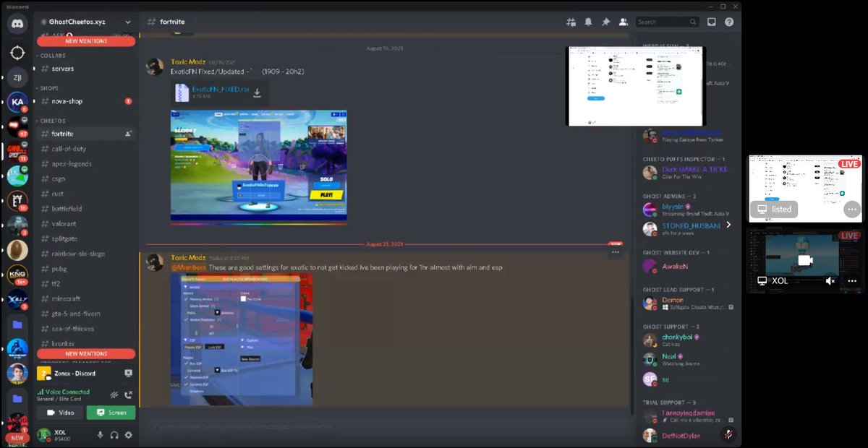
Task: Open notification settings bell icon
Action: 588,22
